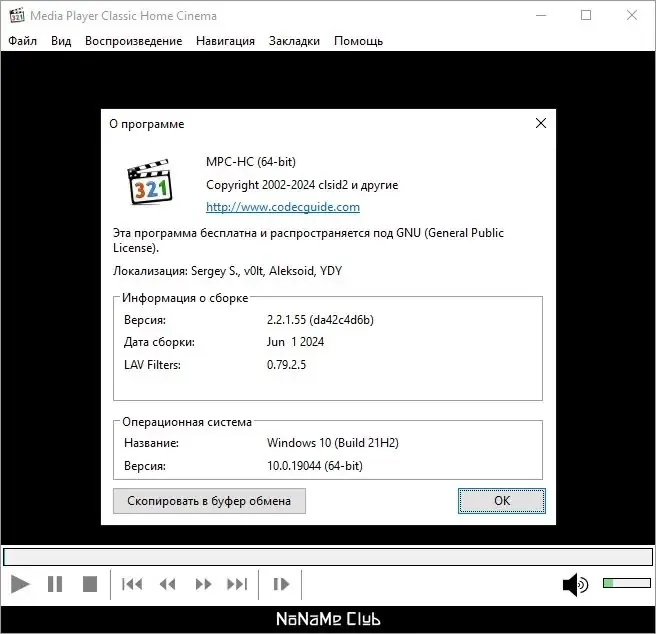
Task: Click the fast-forward (increase speed) button
Action: [203, 584]
